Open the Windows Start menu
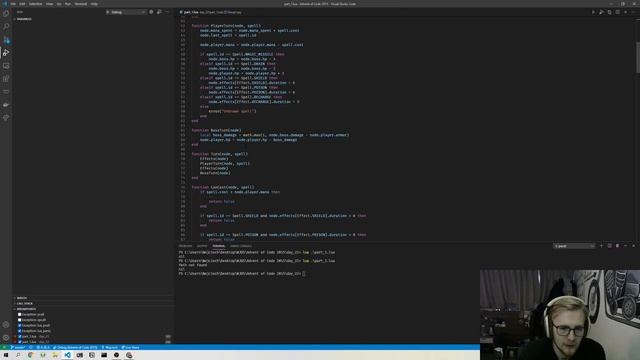This screenshot has width=640, height=360. [6, 355]
